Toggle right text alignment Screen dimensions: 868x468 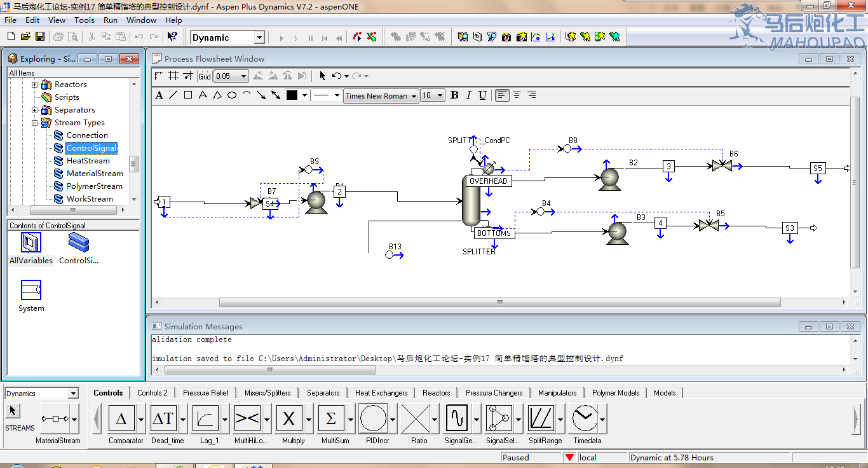[531, 95]
